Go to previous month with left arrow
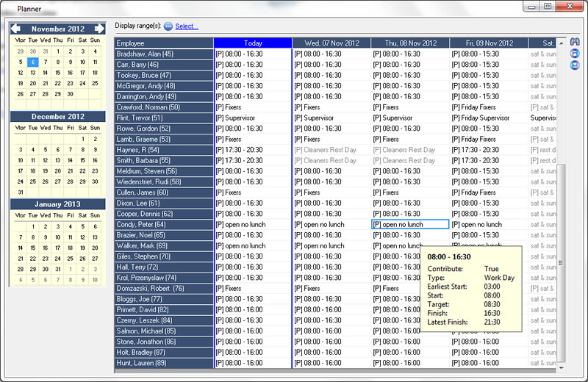Image resolution: width=588 pixels, height=382 pixels. click(x=16, y=29)
